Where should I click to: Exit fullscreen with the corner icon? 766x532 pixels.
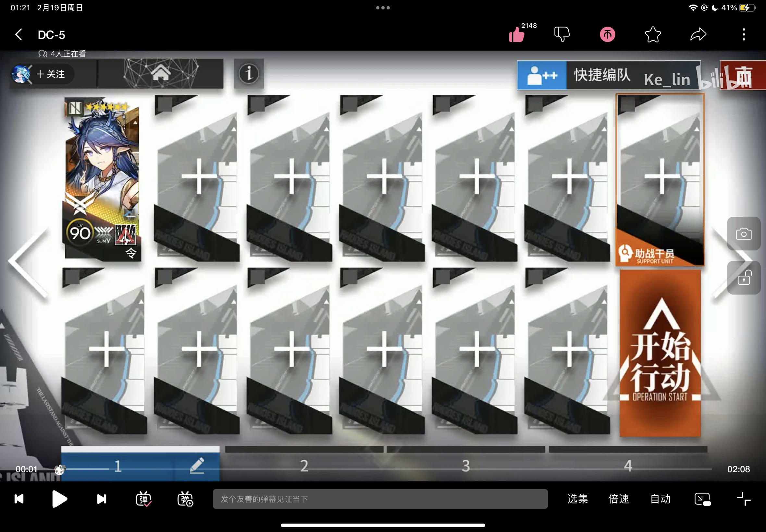pos(744,499)
